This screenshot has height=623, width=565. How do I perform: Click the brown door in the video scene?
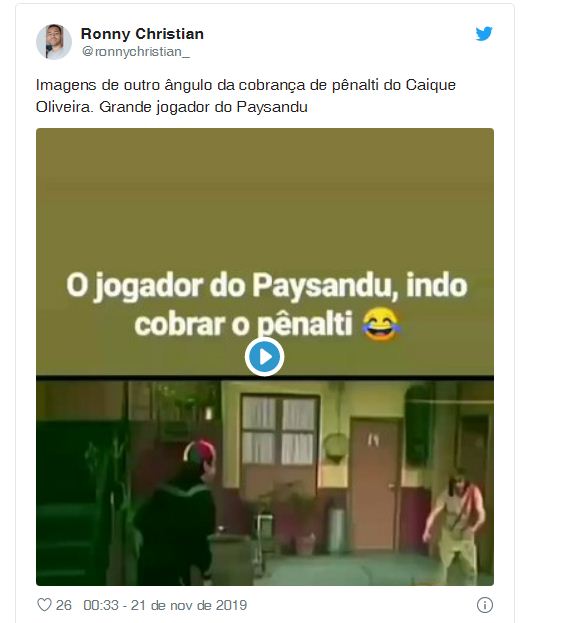(375, 483)
